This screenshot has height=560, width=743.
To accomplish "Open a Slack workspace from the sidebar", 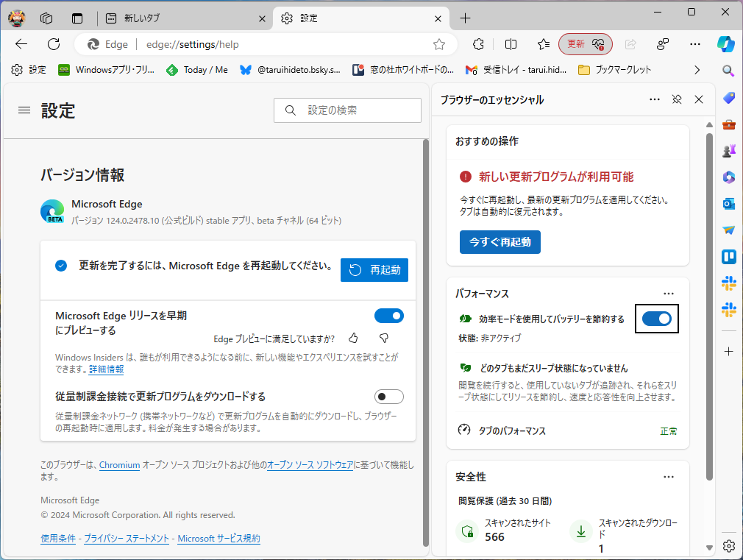I will point(728,283).
